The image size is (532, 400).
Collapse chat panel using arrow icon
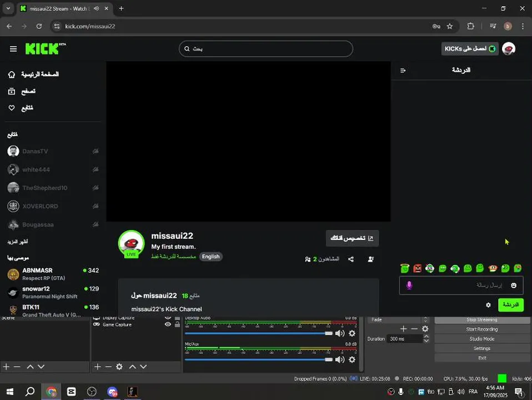[403, 71]
